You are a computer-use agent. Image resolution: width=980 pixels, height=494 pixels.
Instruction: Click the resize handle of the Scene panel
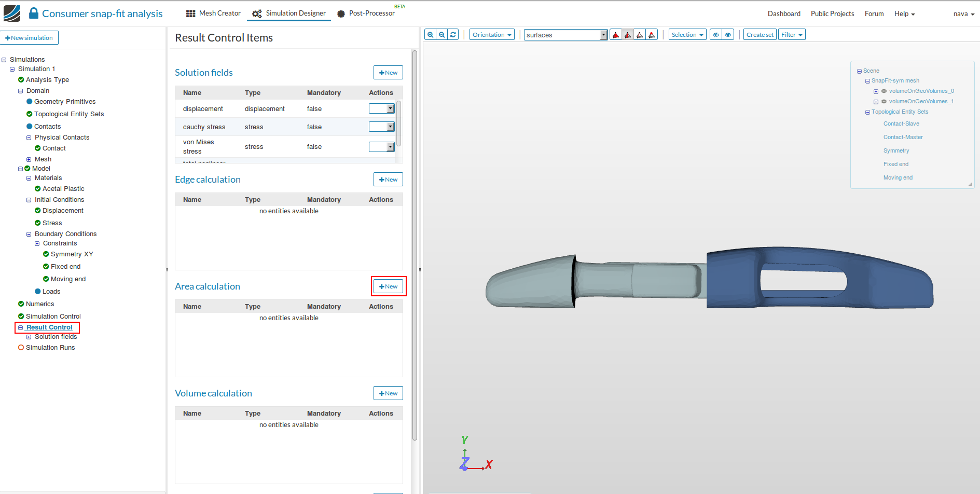click(970, 184)
